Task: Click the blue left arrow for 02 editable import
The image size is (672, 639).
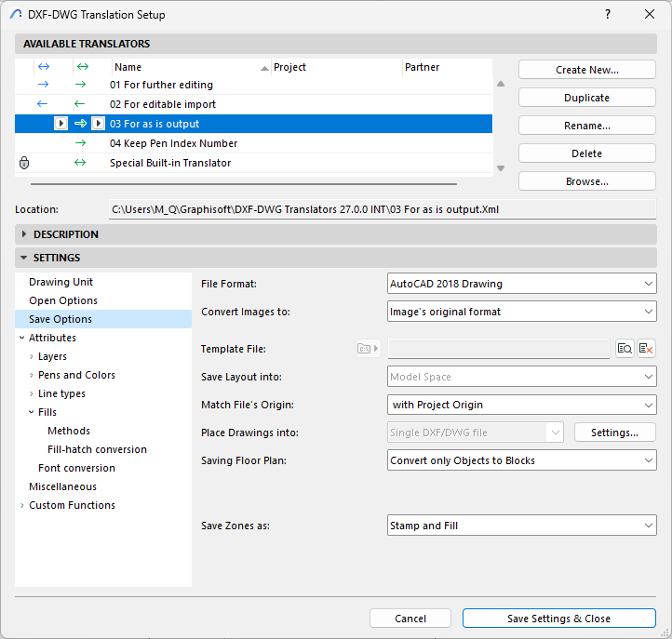Action: coord(42,104)
